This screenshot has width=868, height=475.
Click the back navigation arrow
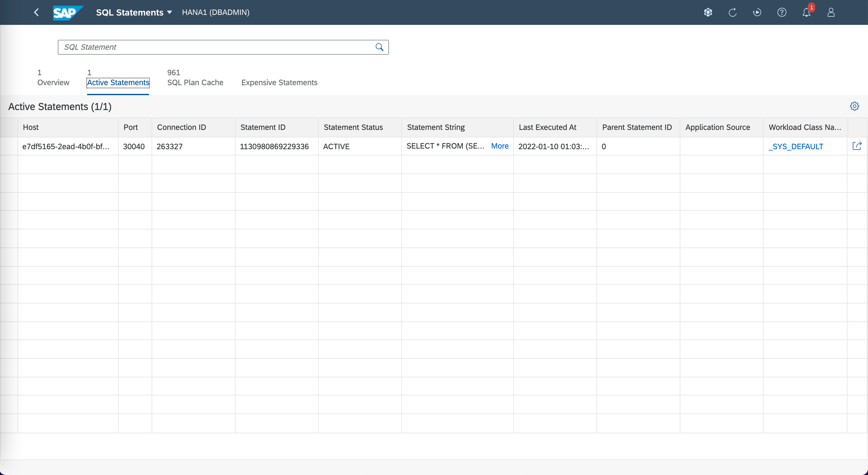coord(36,12)
